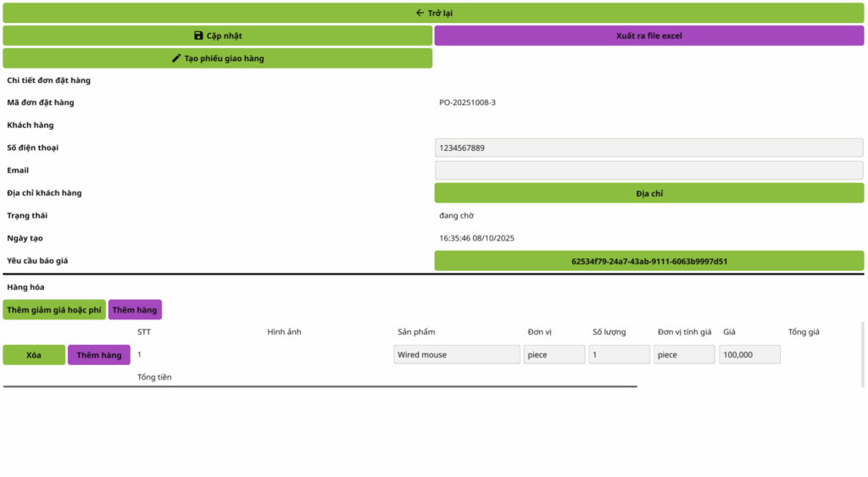868x477 pixels.
Task: Click into the empty Email field
Action: [648, 170]
